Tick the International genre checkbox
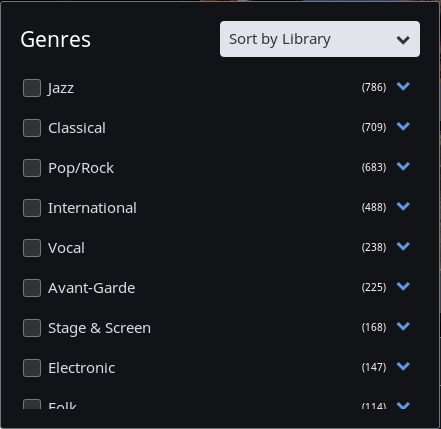The width and height of the screenshot is (441, 429). click(32, 208)
